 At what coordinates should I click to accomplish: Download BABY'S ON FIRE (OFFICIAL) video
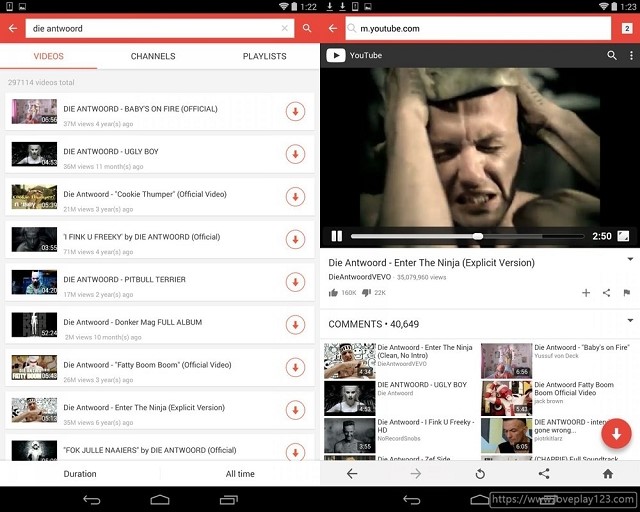(296, 111)
